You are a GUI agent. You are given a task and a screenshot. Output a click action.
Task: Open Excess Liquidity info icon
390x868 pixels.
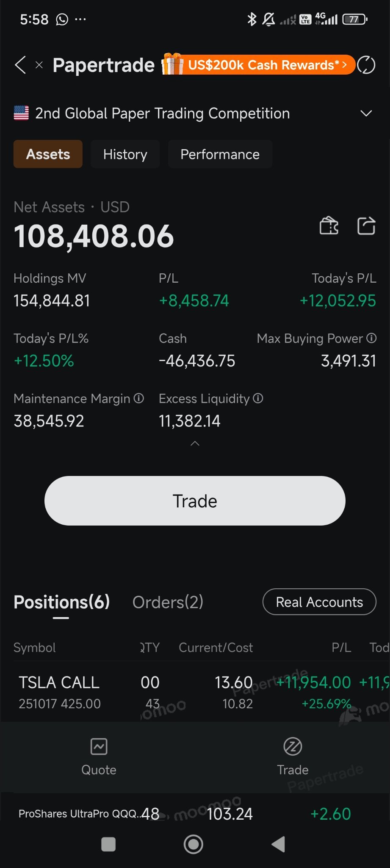(258, 398)
